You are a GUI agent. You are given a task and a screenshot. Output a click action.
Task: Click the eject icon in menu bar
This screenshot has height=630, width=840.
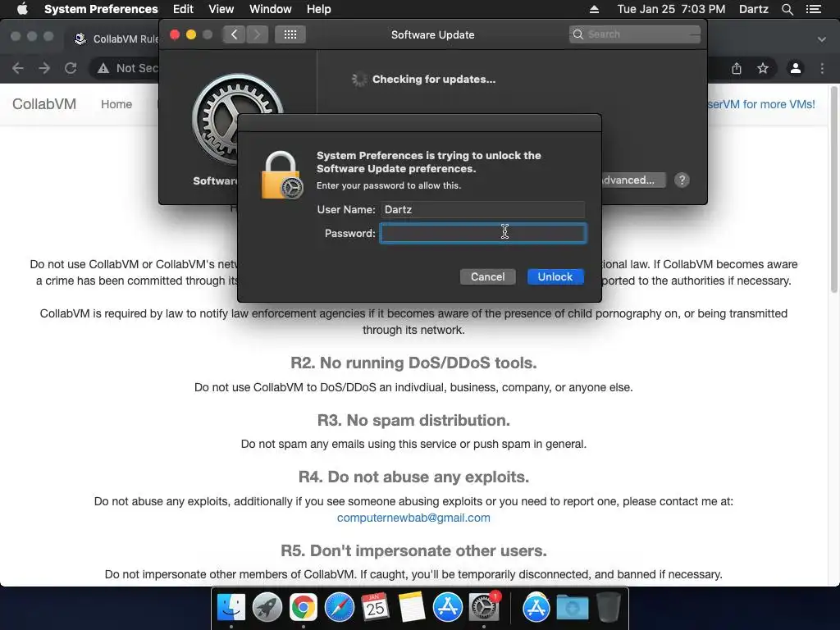594,9
